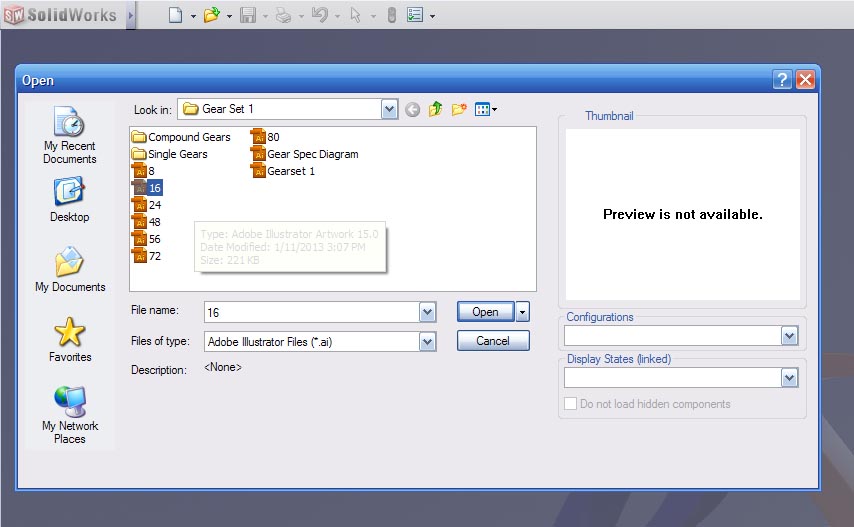Click the Save disk icon
Image resolution: width=854 pixels, height=527 pixels.
[248, 15]
